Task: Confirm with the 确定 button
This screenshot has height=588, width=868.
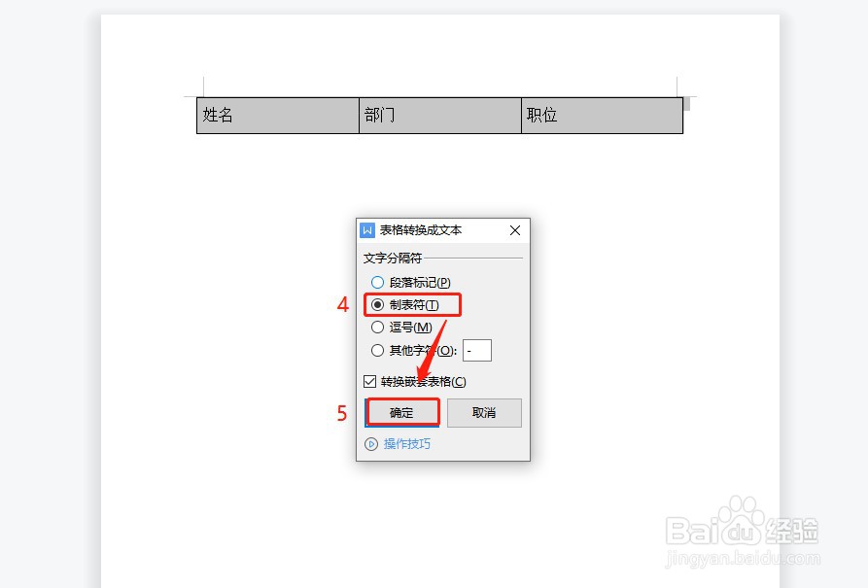Action: (401, 413)
